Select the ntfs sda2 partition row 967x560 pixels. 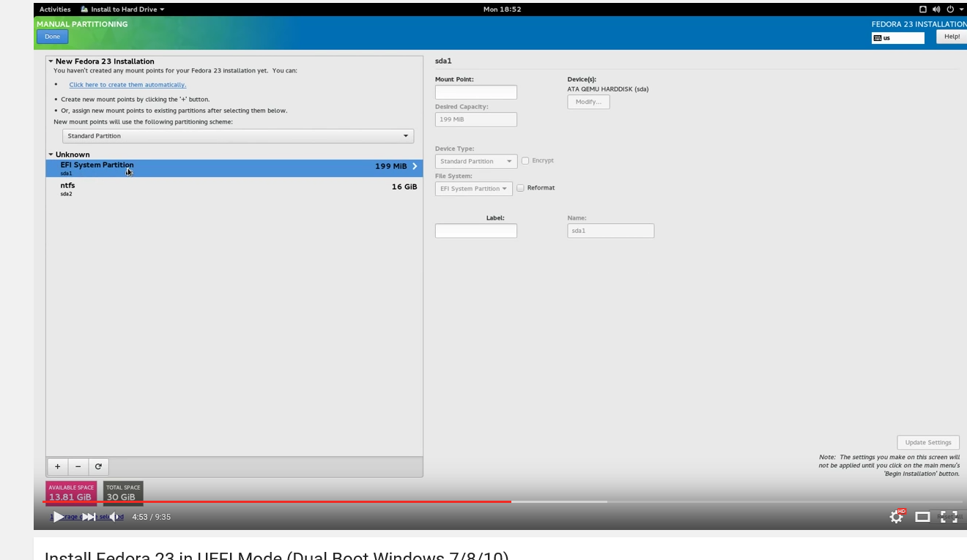coord(234,189)
